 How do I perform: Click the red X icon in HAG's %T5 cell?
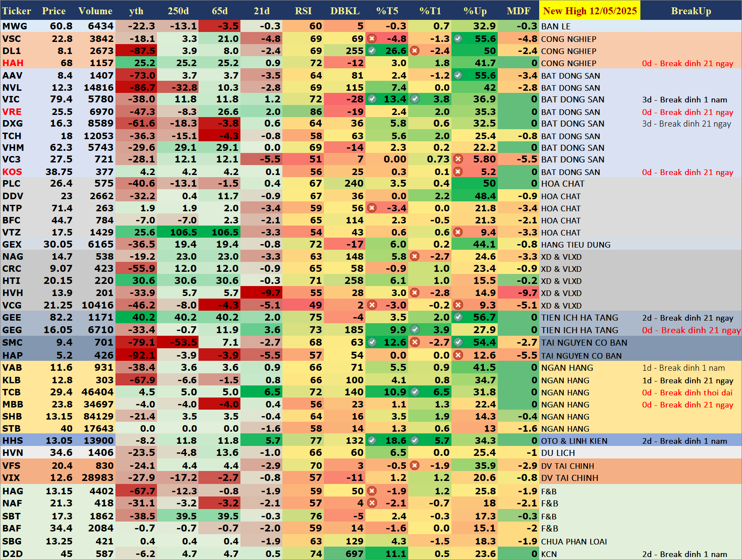click(x=371, y=491)
